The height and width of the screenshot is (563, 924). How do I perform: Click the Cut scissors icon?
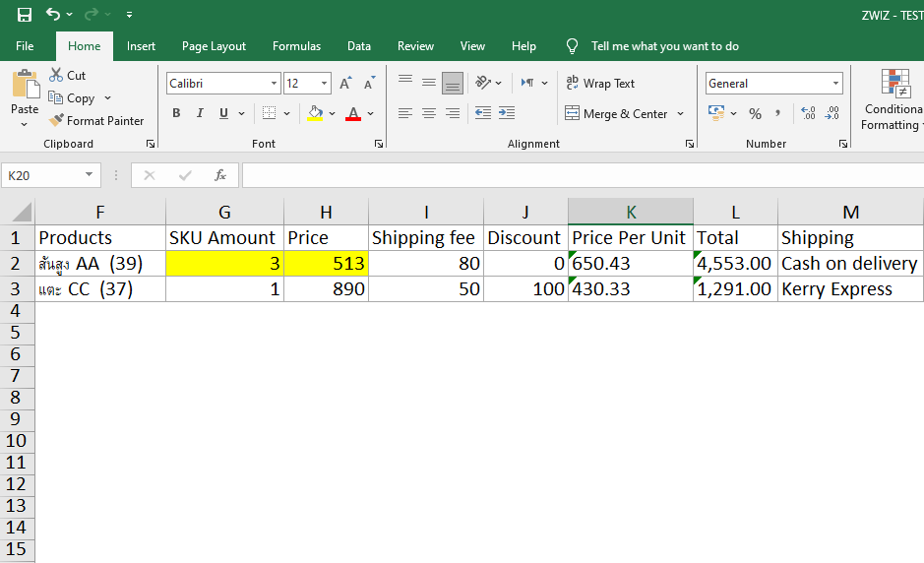click(56, 75)
